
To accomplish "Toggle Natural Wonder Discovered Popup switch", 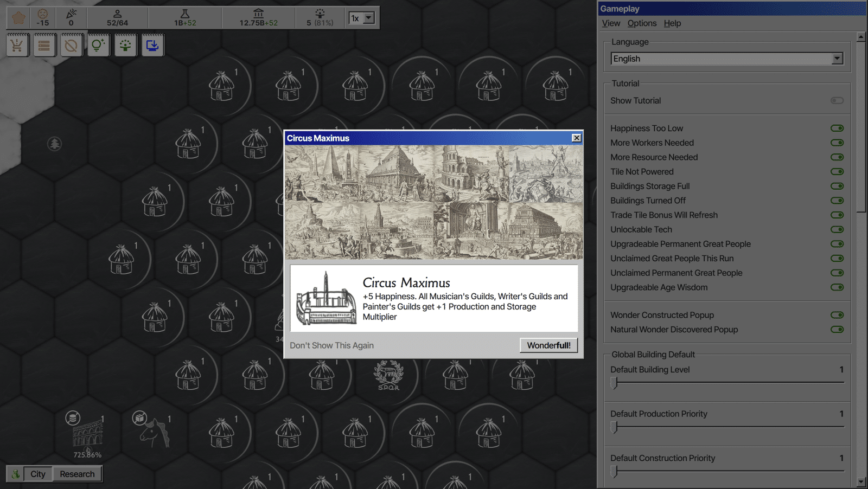I will pos(837,329).
